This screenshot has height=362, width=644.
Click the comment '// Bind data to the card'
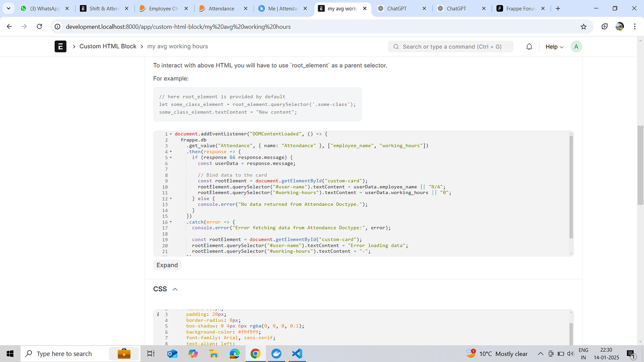click(x=232, y=175)
